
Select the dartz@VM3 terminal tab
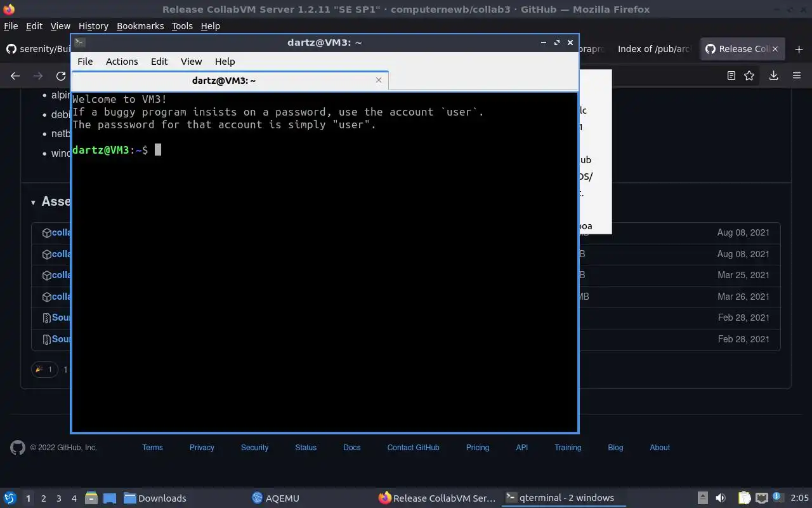point(230,80)
